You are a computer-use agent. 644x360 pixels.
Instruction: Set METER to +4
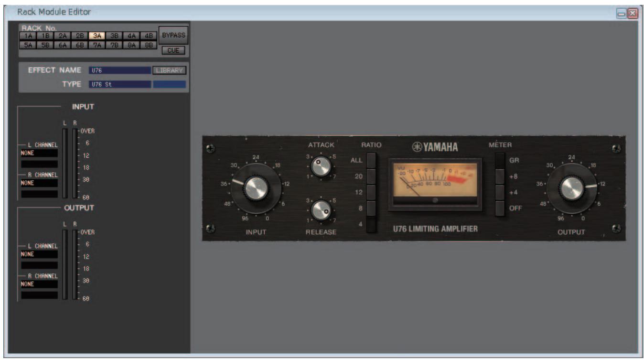[500, 193]
